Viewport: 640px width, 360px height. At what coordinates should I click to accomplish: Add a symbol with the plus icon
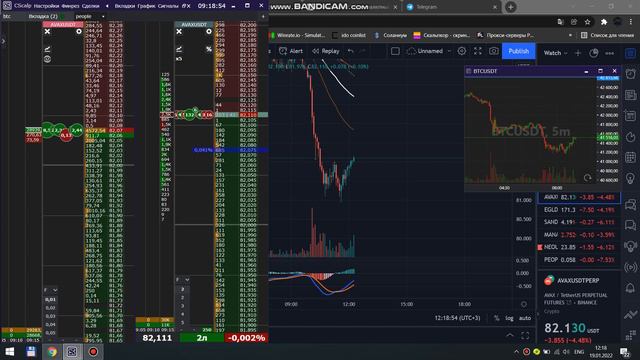point(578,53)
